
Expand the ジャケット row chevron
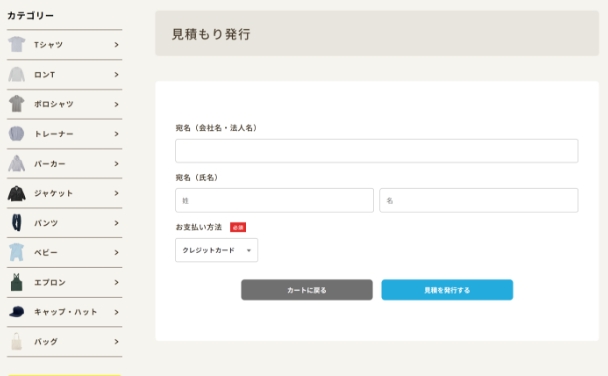pyautogui.click(x=116, y=193)
